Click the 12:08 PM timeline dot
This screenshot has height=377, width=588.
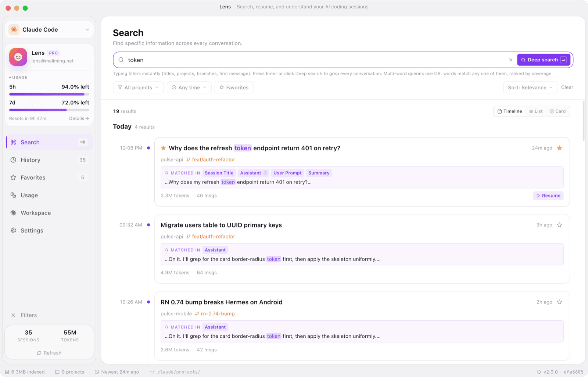(x=148, y=148)
